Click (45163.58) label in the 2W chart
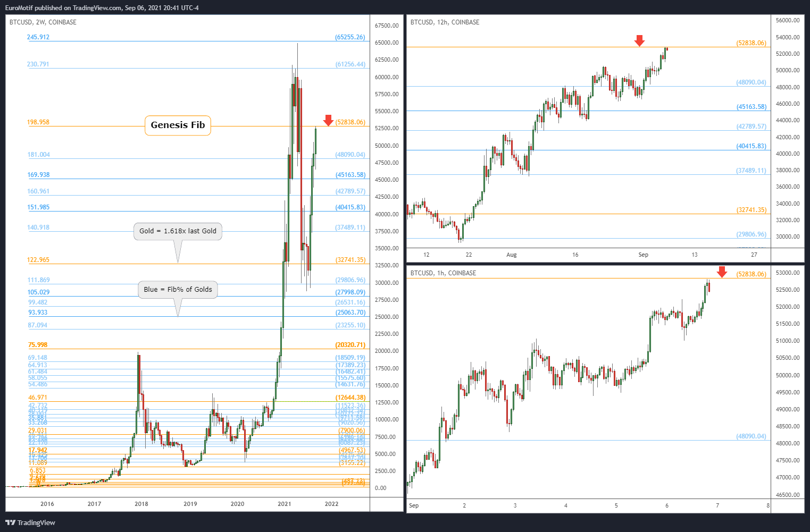This screenshot has width=810, height=532. [350, 175]
